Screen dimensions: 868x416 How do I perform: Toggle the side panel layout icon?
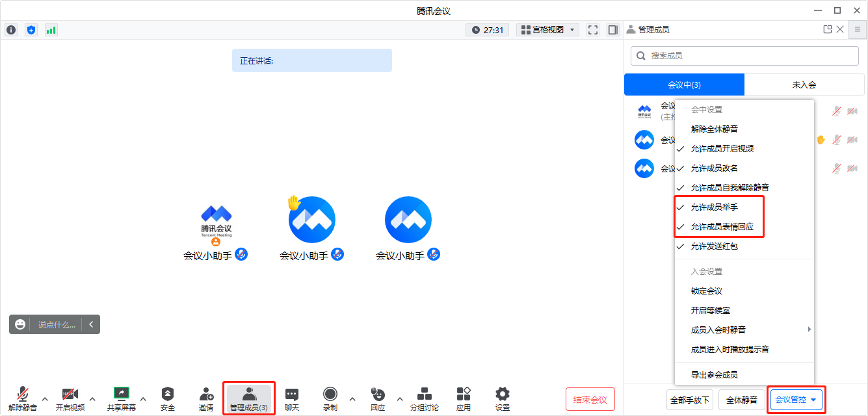[612, 30]
